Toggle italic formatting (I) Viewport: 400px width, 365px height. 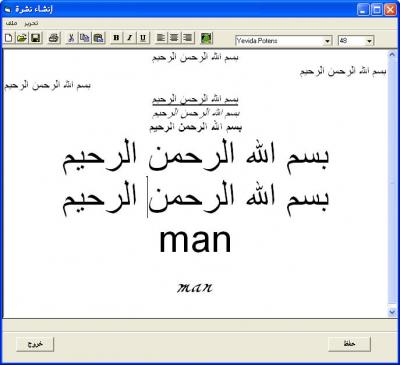[x=130, y=38]
